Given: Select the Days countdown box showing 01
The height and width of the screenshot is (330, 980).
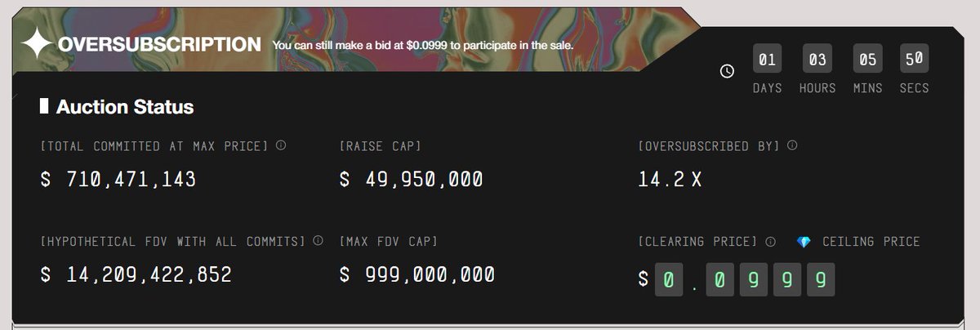Looking at the screenshot, I should pyautogui.click(x=767, y=59).
